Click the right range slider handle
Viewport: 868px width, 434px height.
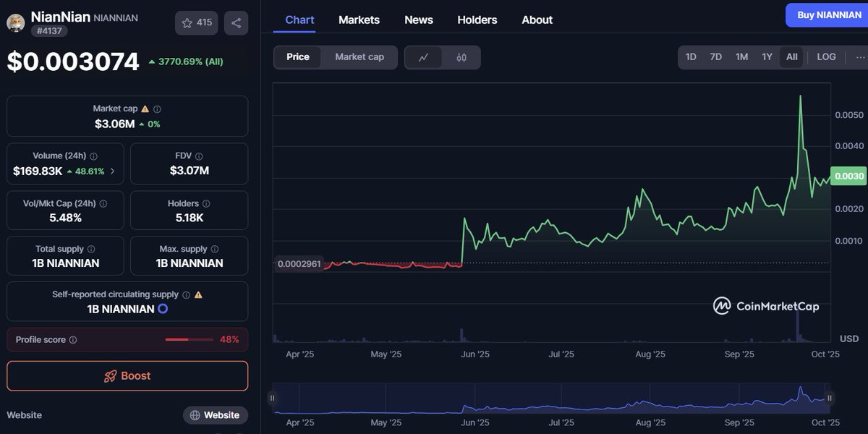(x=830, y=398)
